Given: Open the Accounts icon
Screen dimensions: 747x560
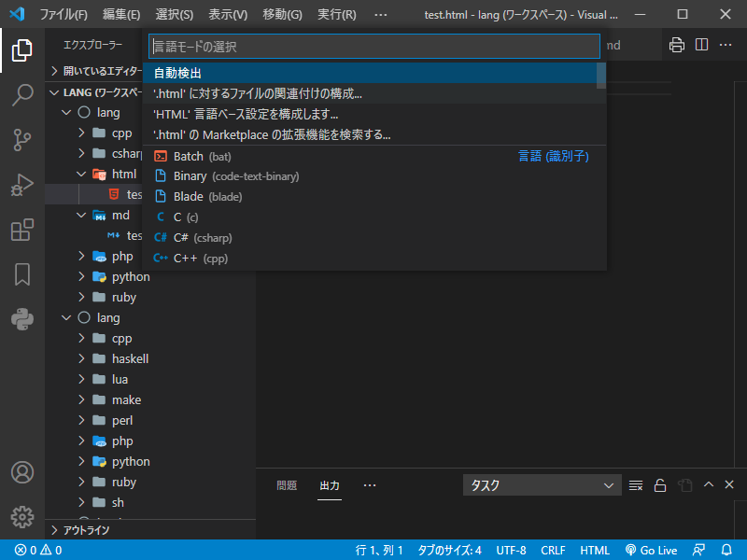Looking at the screenshot, I should tap(21, 472).
